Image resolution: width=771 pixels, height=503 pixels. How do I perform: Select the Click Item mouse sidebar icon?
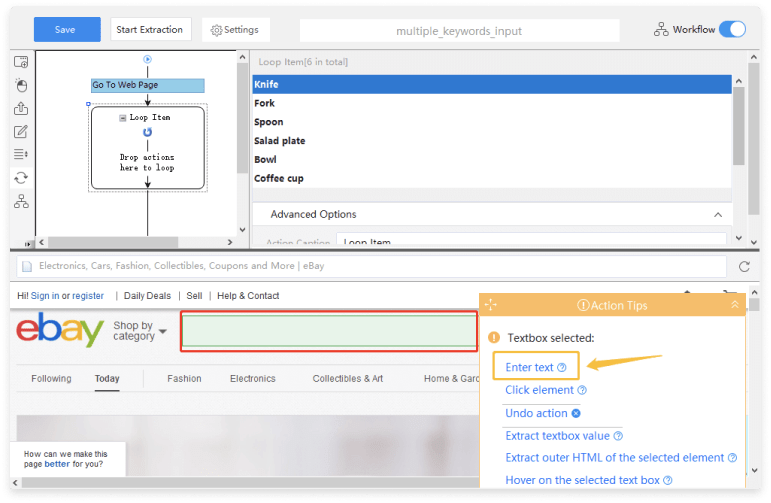coord(21,85)
